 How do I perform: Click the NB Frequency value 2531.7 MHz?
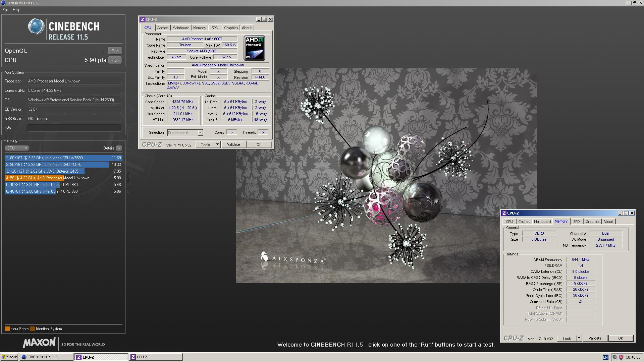(606, 246)
